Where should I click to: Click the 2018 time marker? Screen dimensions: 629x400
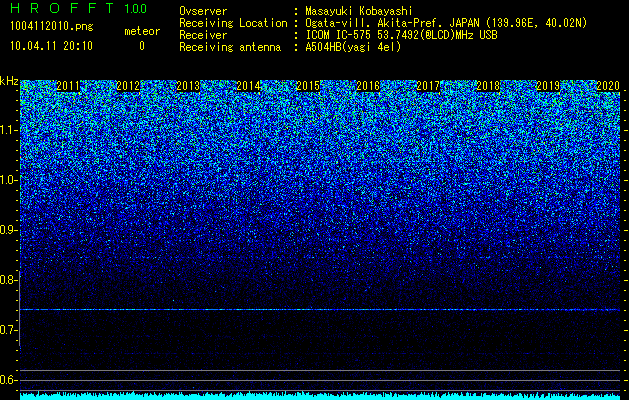488,86
